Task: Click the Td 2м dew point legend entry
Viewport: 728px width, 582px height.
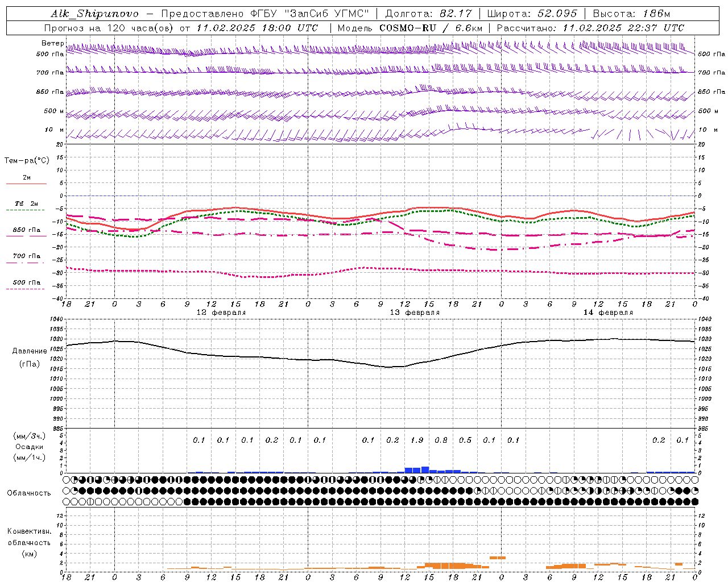Action: click(27, 203)
